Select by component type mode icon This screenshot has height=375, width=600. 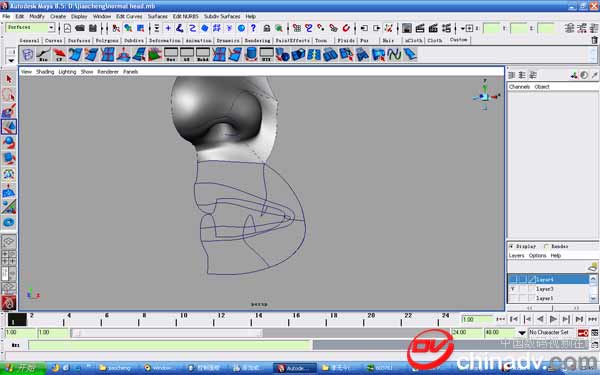point(141,28)
